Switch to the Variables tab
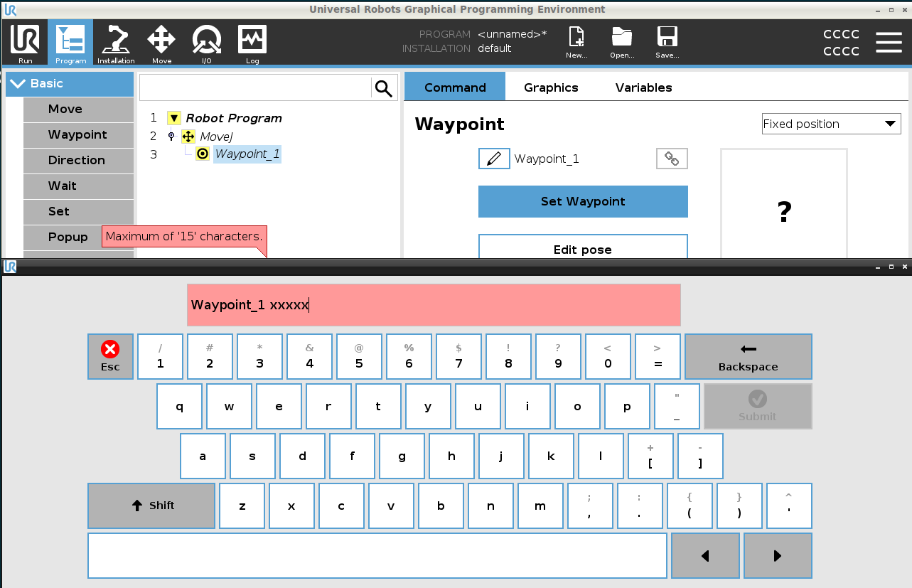The height and width of the screenshot is (588, 912). (x=643, y=87)
